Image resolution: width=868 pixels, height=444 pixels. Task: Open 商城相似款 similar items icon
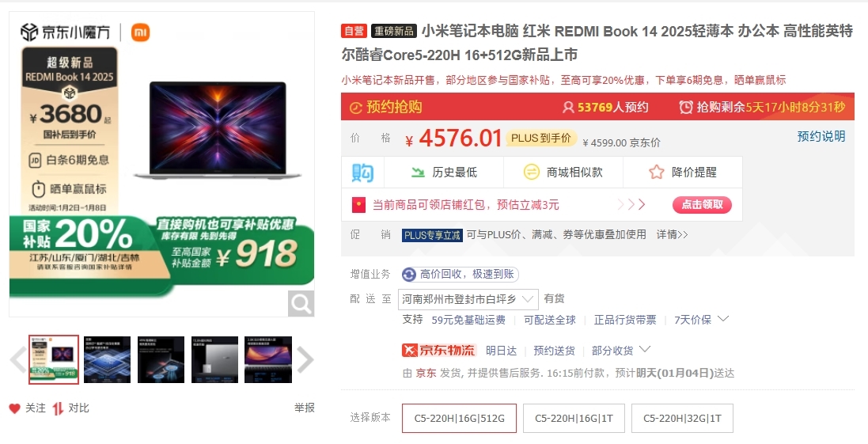[532, 173]
